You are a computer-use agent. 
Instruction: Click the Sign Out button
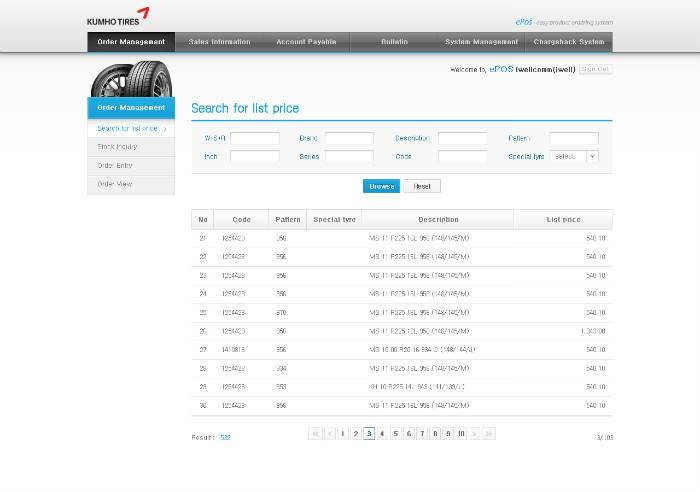(x=595, y=70)
